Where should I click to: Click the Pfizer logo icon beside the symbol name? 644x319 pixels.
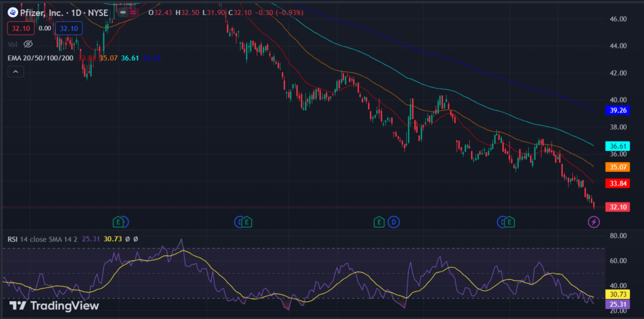(x=13, y=13)
